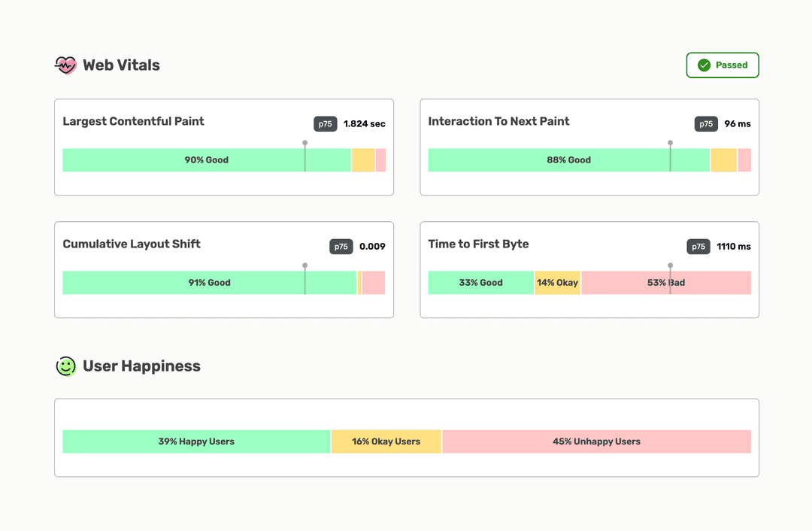Image resolution: width=812 pixels, height=531 pixels.
Task: Click the Passed status button
Action: (723, 65)
